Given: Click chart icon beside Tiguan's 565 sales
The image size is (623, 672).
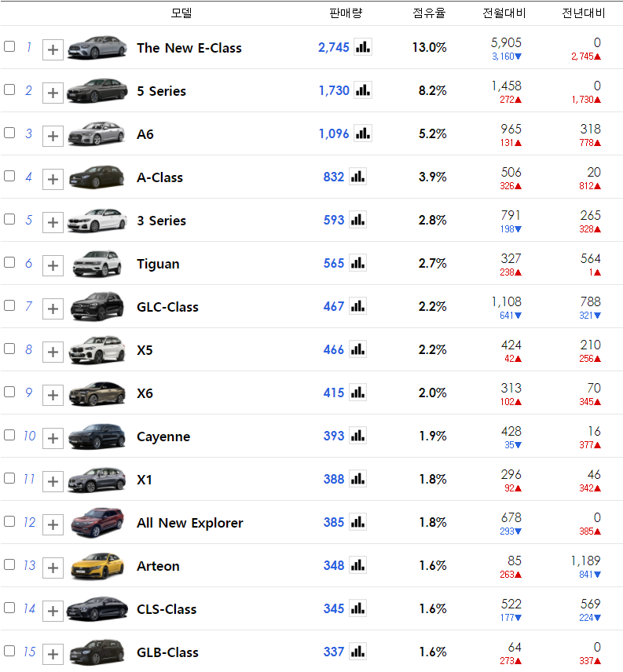Looking at the screenshot, I should 357,263.
